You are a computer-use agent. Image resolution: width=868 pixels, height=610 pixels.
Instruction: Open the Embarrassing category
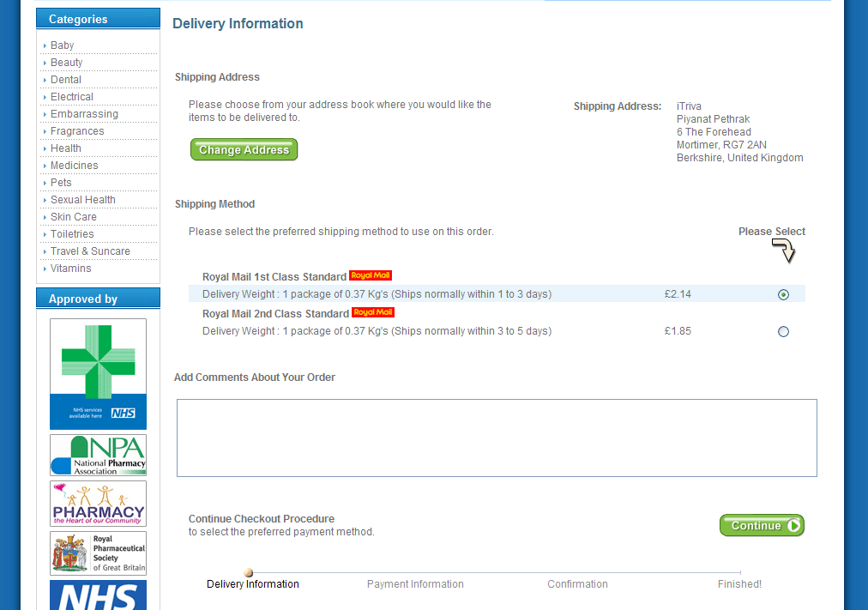click(84, 114)
